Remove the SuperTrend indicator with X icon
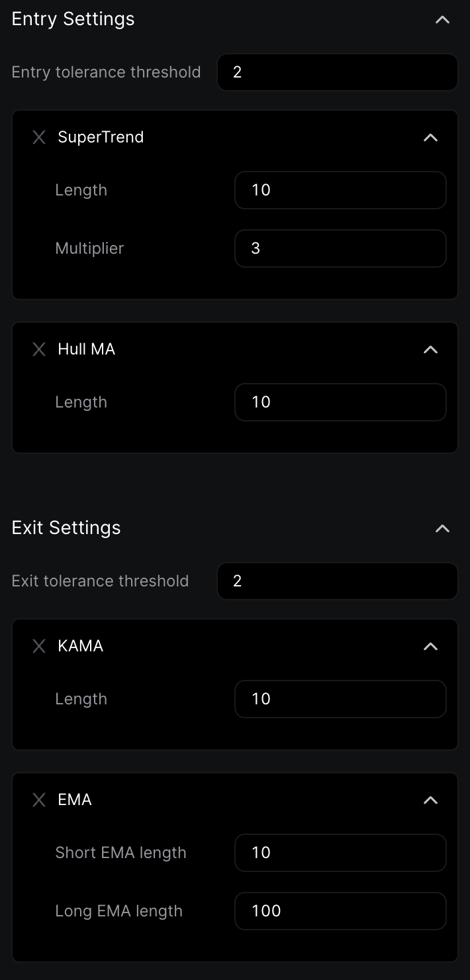470x980 pixels. click(39, 137)
